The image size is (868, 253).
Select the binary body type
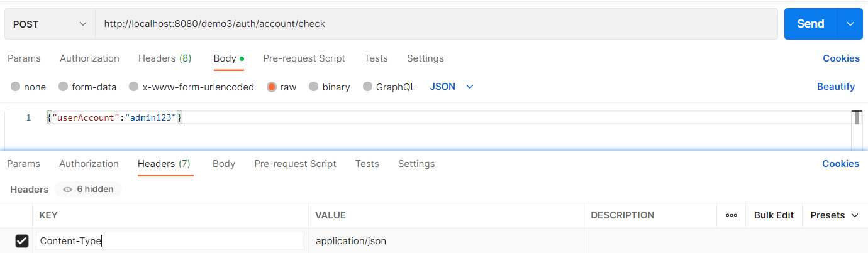329,87
